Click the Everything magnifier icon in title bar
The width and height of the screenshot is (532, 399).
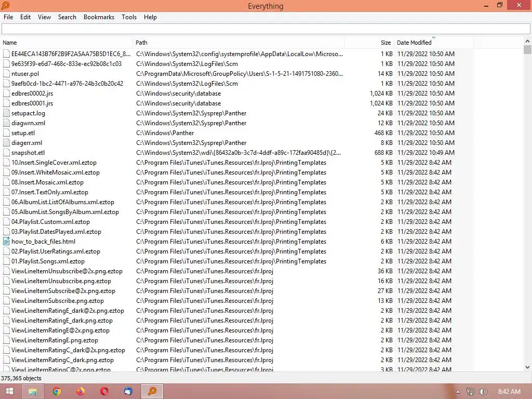pos(5,5)
